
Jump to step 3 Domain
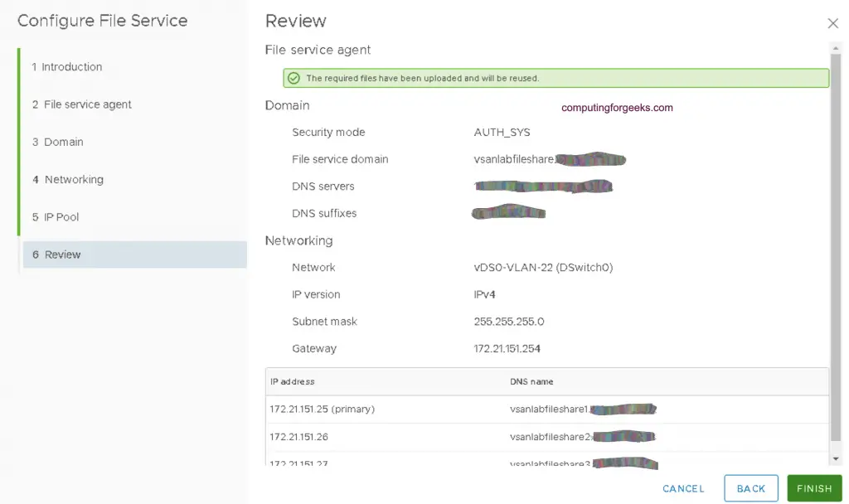tap(57, 142)
